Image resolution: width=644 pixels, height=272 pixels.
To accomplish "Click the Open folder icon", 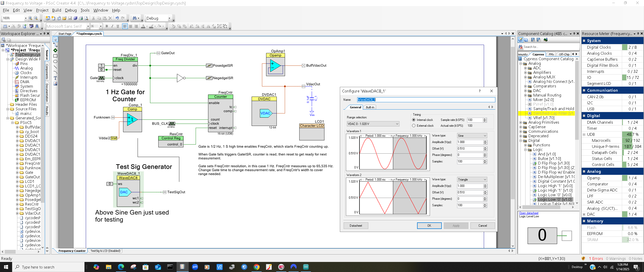I will point(64,18).
